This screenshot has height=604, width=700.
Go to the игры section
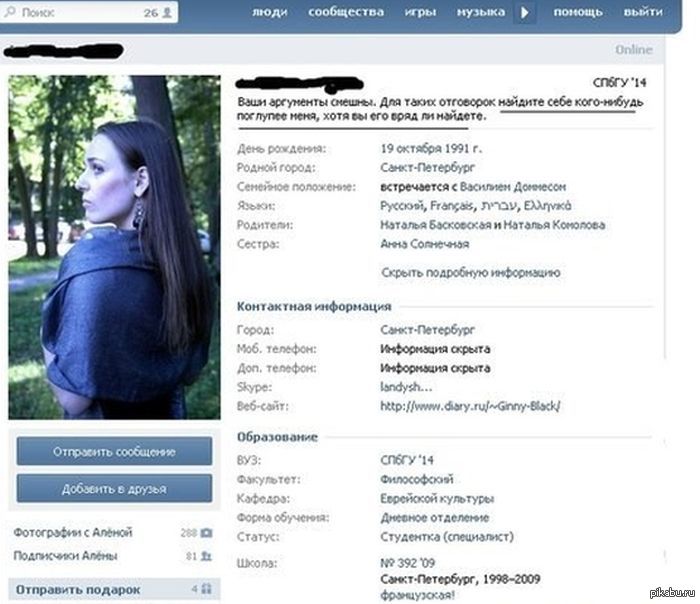[x=420, y=12]
